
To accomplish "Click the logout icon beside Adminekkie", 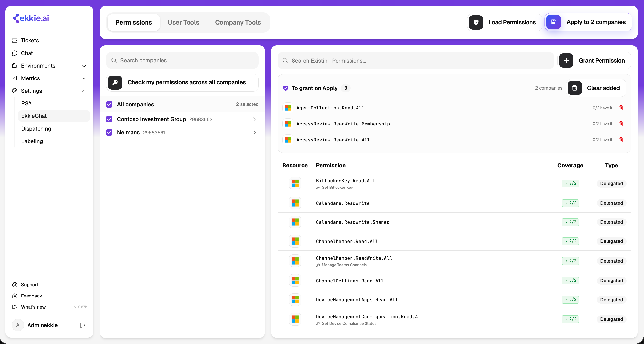I will point(82,325).
